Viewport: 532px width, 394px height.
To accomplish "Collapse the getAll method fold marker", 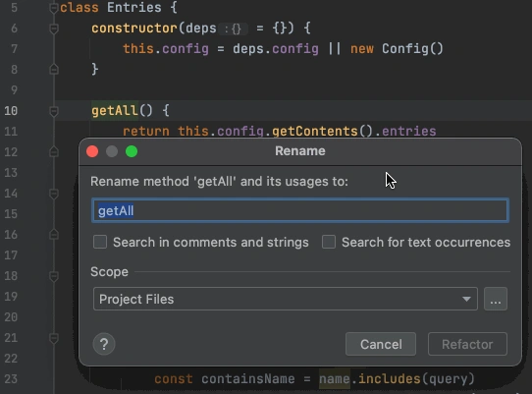I will click(54, 111).
